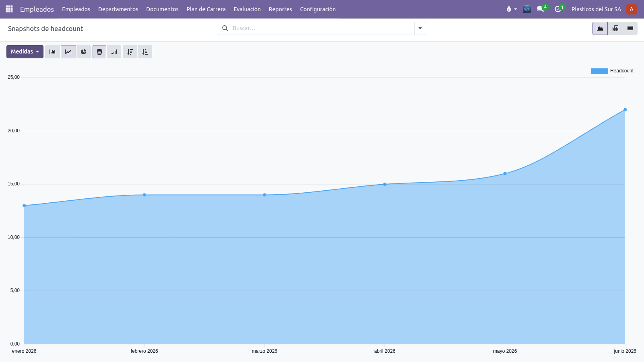Viewport: 644px width, 362px height.
Task: Click the 'abril 2026' axis label
Action: 385,351
